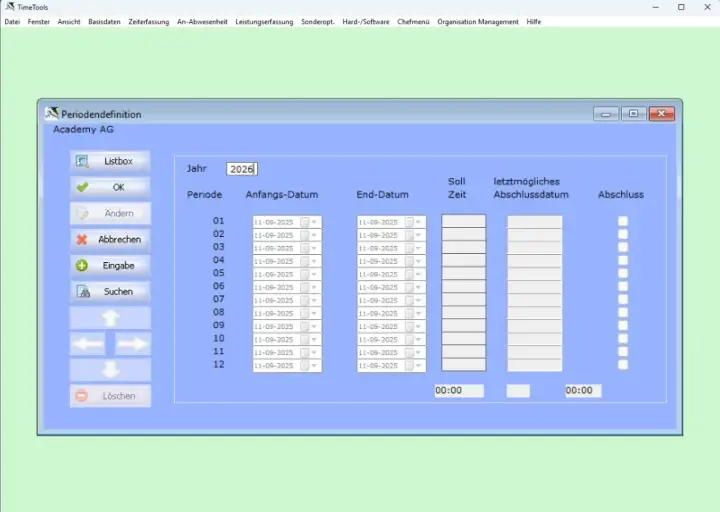Minimize the Periodendefinition window

(606, 114)
